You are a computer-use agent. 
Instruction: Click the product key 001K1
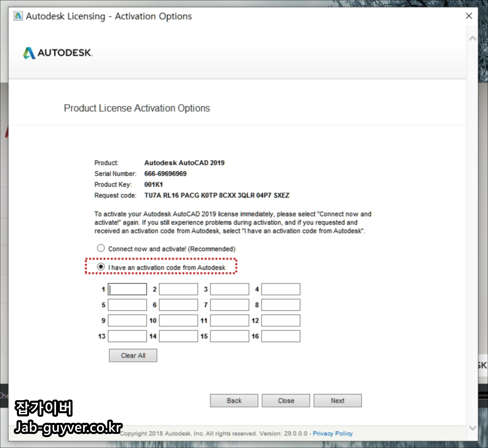coord(154,185)
